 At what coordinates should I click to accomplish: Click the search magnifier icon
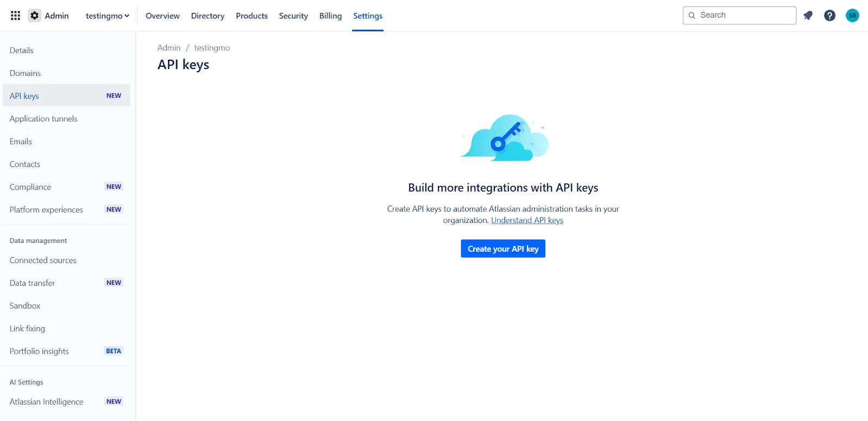(x=692, y=15)
